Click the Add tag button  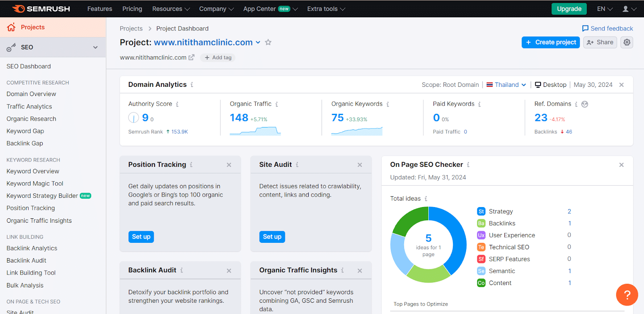coord(218,57)
